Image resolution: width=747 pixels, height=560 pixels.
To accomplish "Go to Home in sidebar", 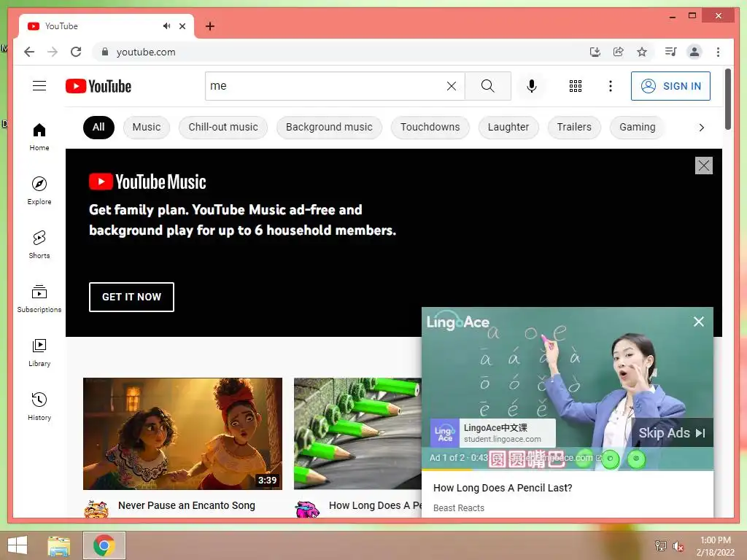I will 39,137.
